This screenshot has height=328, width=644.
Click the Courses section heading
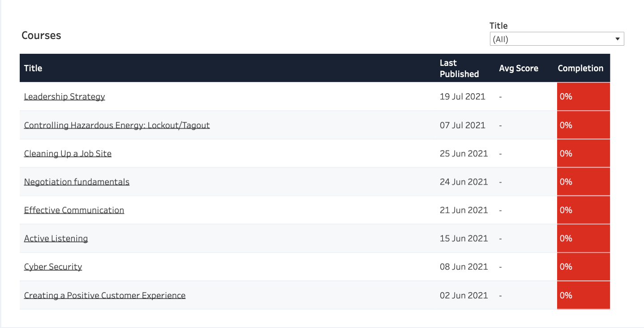point(41,35)
